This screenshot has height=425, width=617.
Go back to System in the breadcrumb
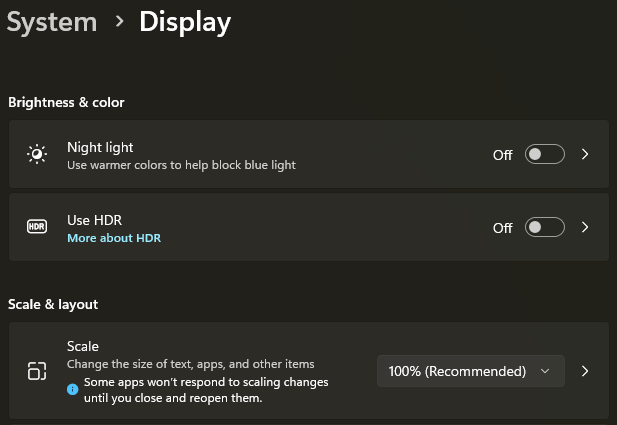pos(52,21)
